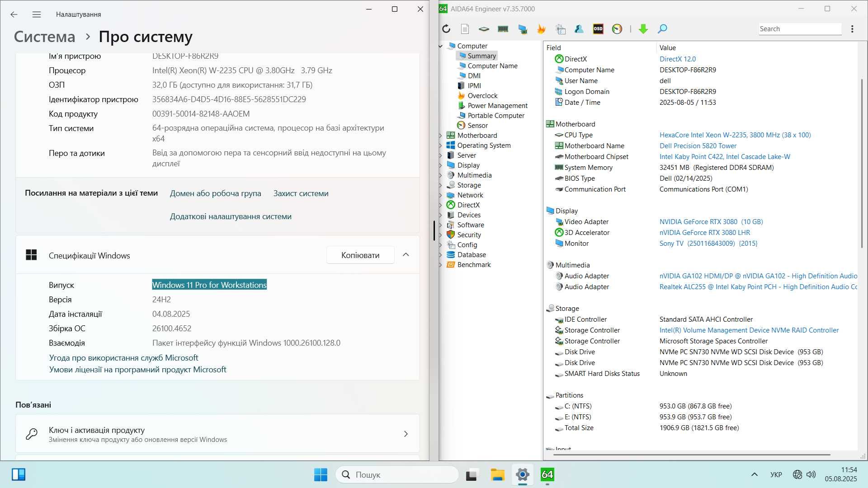Open the Windows Start menu
This screenshot has width=868, height=488.
(321, 474)
